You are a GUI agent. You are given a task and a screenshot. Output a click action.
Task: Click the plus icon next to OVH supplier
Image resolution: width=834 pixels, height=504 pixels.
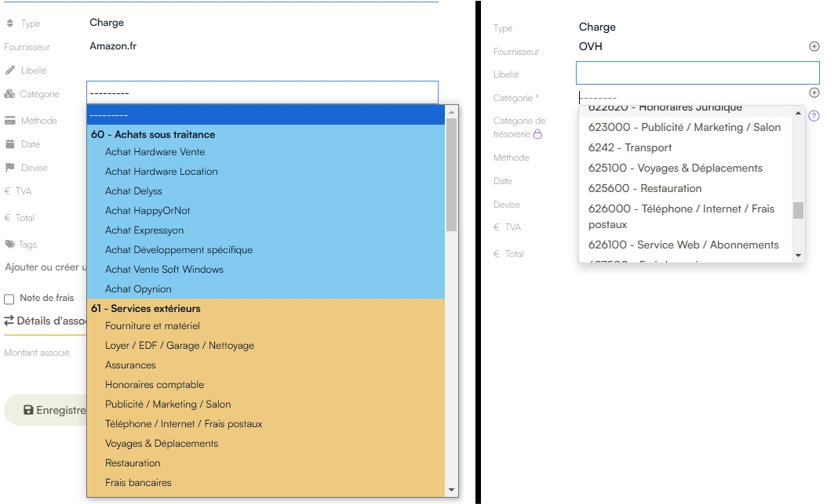point(814,46)
